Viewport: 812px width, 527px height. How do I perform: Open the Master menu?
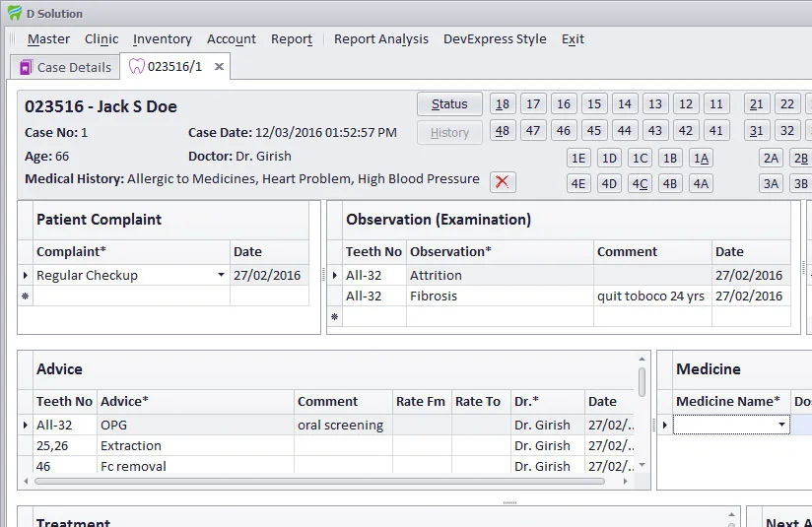coord(48,39)
